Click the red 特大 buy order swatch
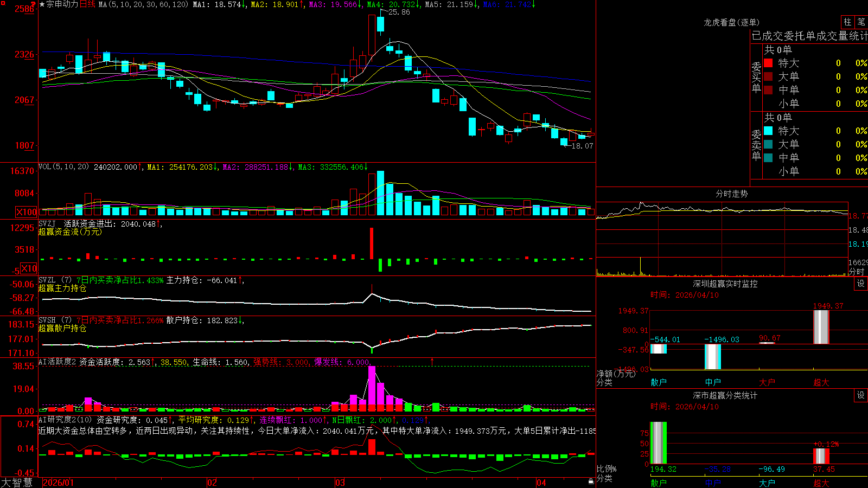The height and width of the screenshot is (488, 868). click(768, 63)
